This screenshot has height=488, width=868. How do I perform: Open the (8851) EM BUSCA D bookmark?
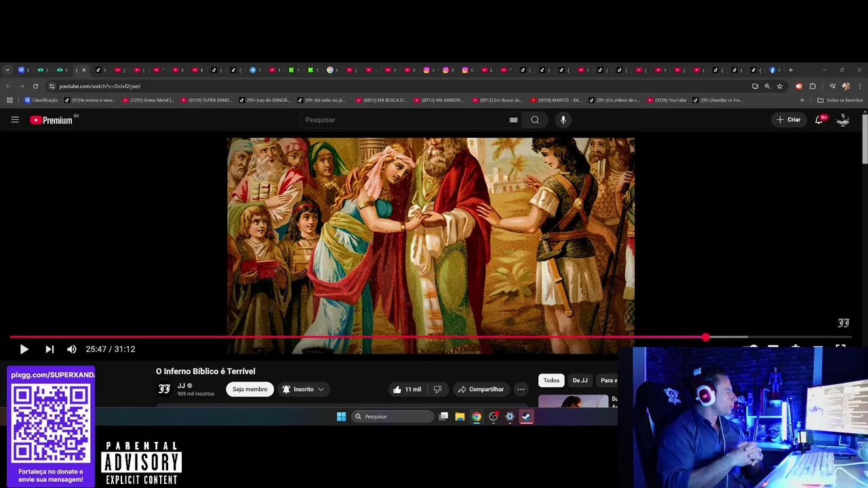click(380, 100)
